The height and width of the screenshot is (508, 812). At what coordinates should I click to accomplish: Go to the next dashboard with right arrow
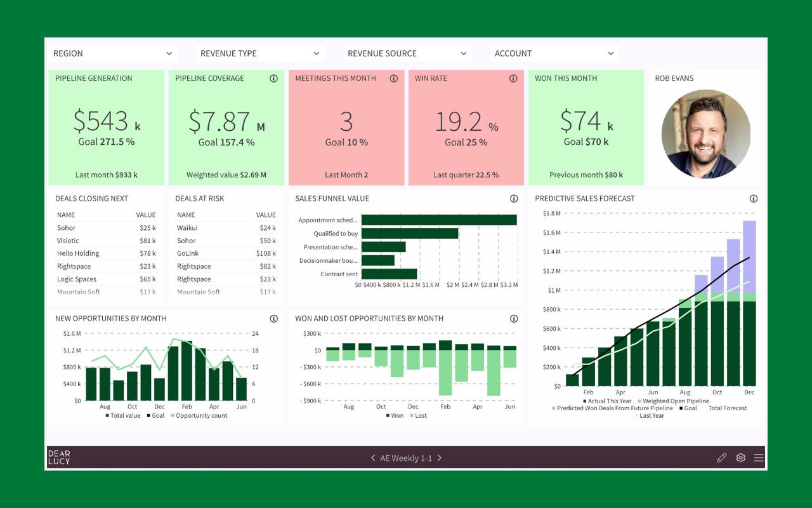439,457
